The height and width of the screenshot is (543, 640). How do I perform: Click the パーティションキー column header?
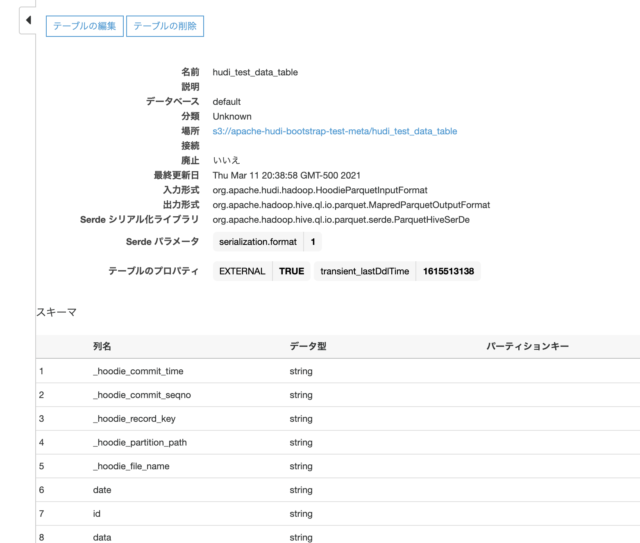pyautogui.click(x=527, y=346)
